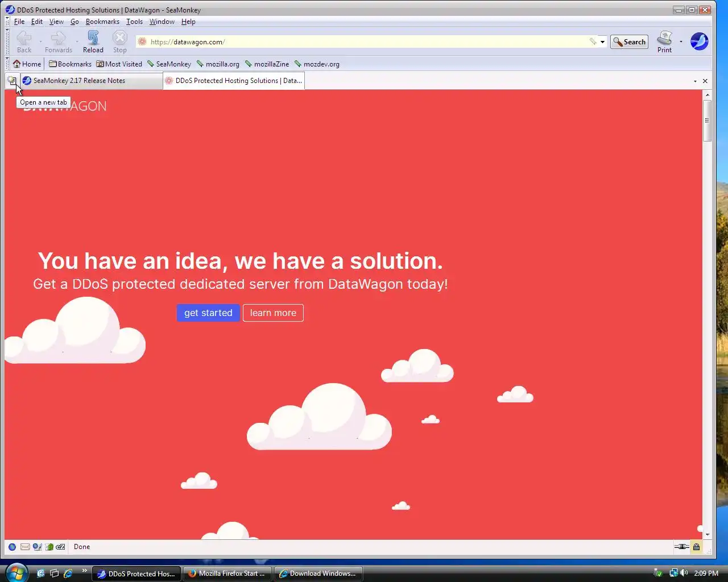This screenshot has width=728, height=582.
Task: Click the Stop loading button
Action: pyautogui.click(x=119, y=42)
